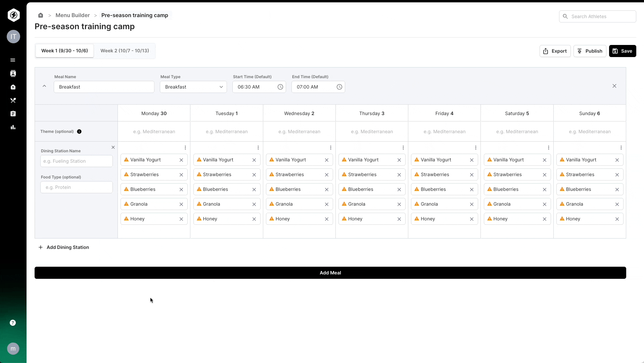Select Week 1 (9/30 - 10/6) tab
644x363 pixels.
(x=64, y=51)
